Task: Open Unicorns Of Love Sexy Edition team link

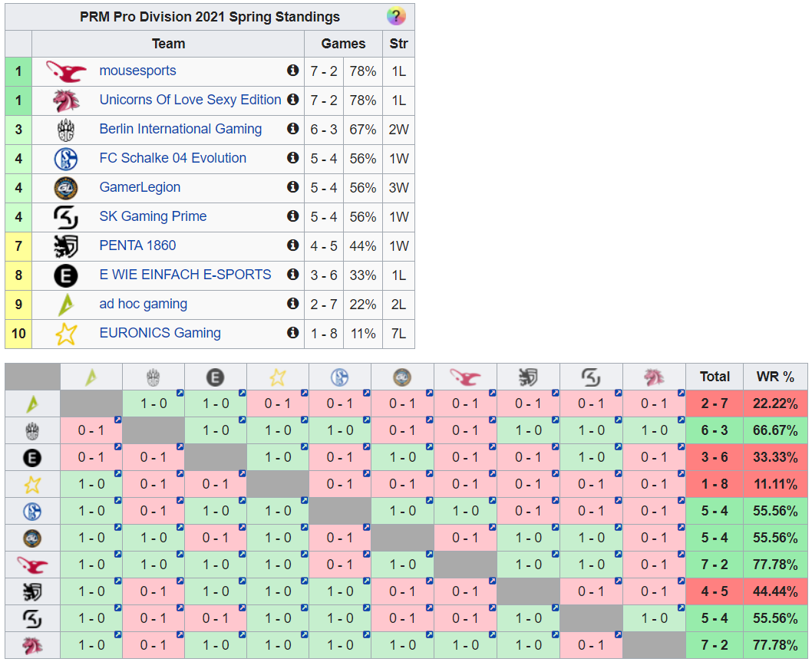Action: 190,100
